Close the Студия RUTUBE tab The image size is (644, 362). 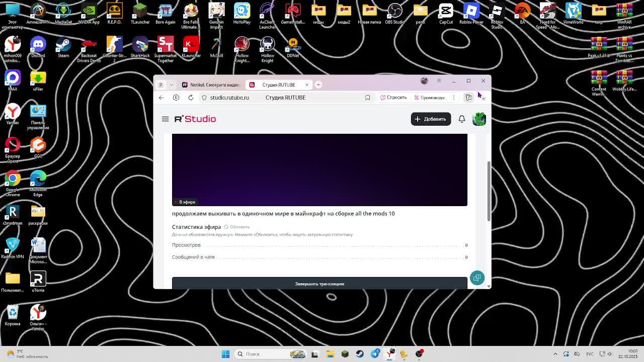(306, 84)
